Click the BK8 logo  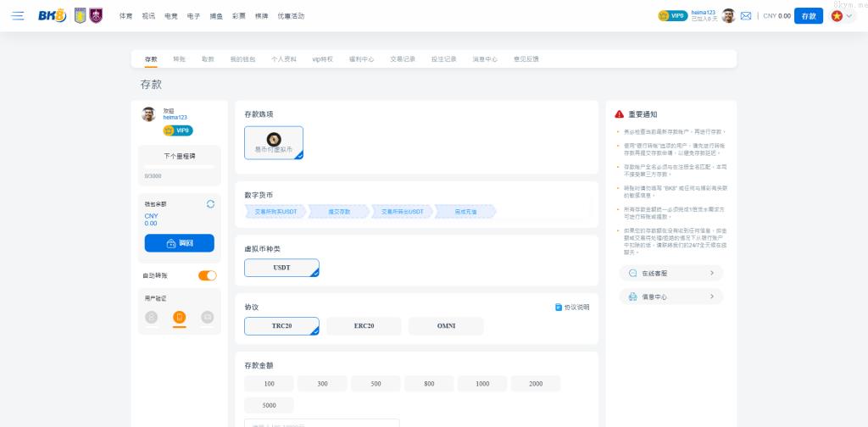click(52, 15)
